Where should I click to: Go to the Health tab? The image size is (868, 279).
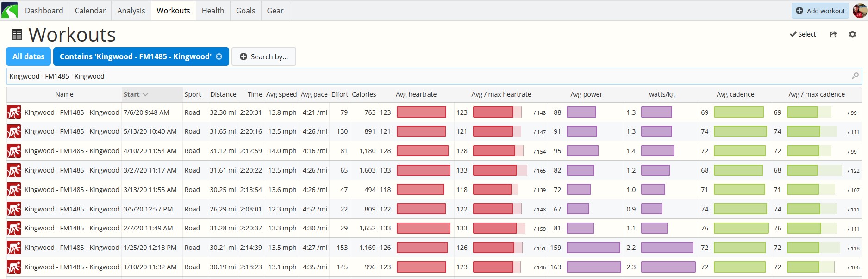[x=213, y=11]
